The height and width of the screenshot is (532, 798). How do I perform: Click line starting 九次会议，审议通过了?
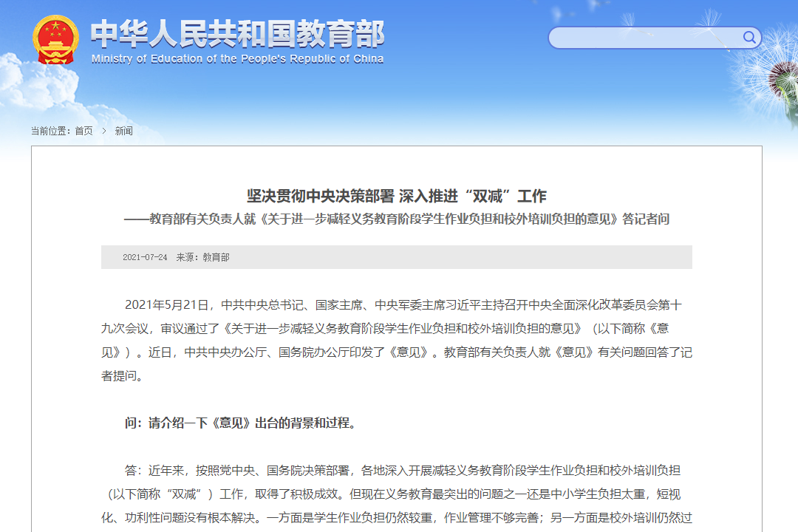pyautogui.click(x=385, y=328)
